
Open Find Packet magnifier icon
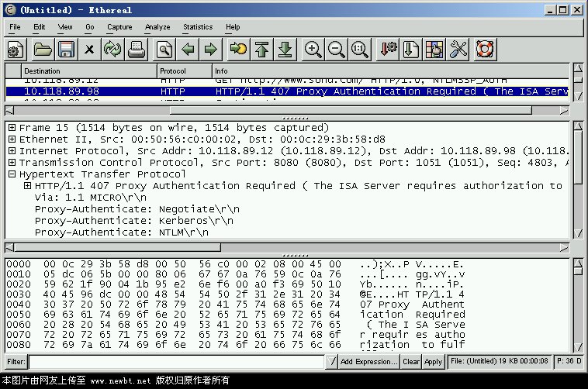[x=164, y=49]
